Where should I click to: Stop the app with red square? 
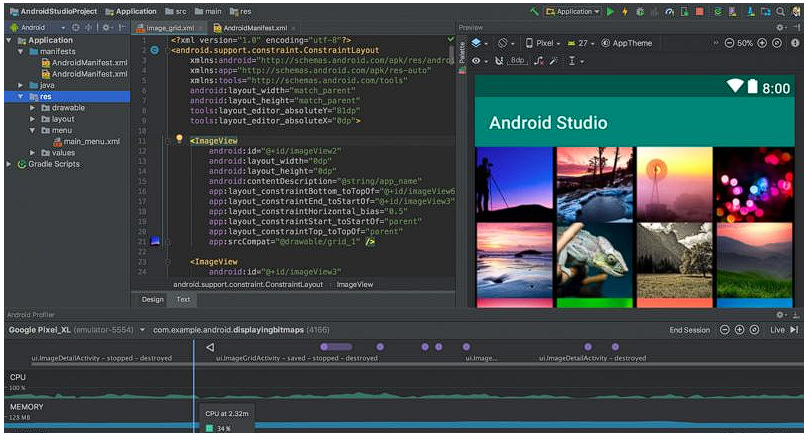700,11
